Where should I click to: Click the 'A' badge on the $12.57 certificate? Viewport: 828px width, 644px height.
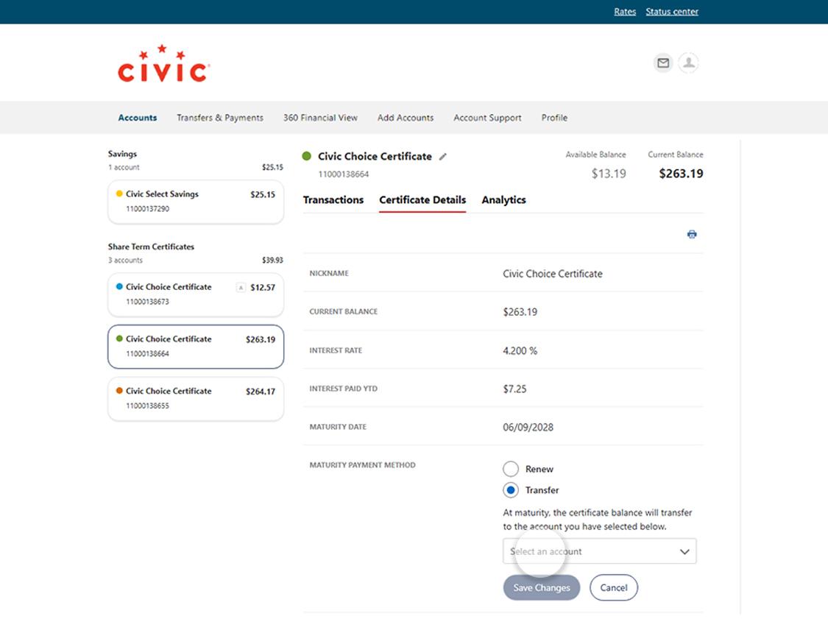(241, 287)
